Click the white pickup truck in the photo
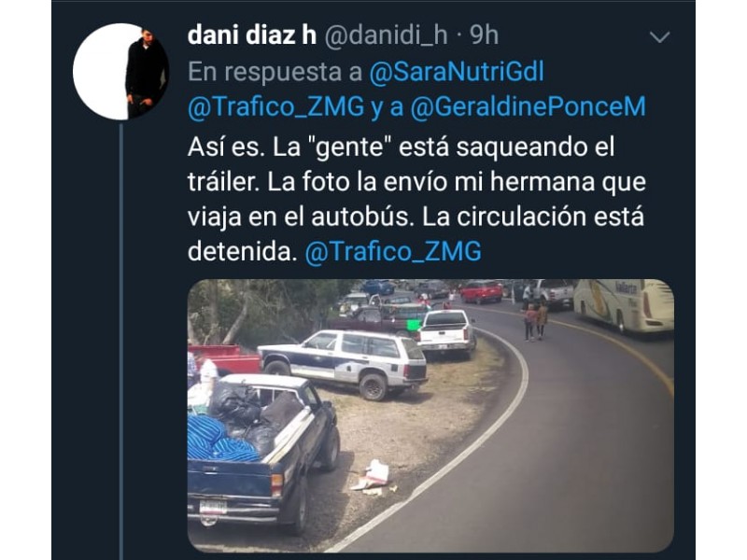The image size is (747, 560). point(446,333)
